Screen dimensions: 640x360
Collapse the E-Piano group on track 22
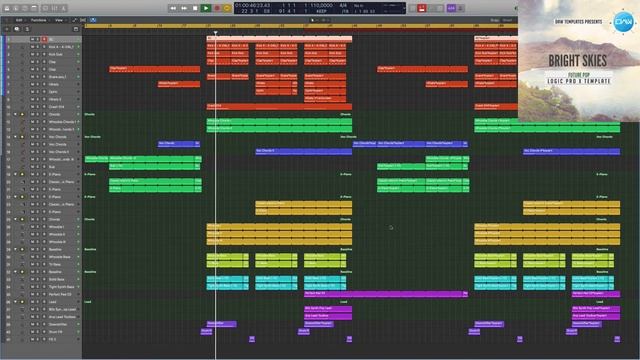click(16, 197)
